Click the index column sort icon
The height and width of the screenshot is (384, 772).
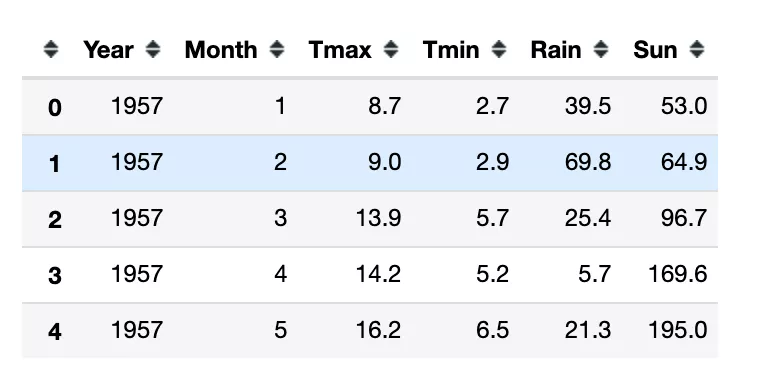tap(51, 49)
